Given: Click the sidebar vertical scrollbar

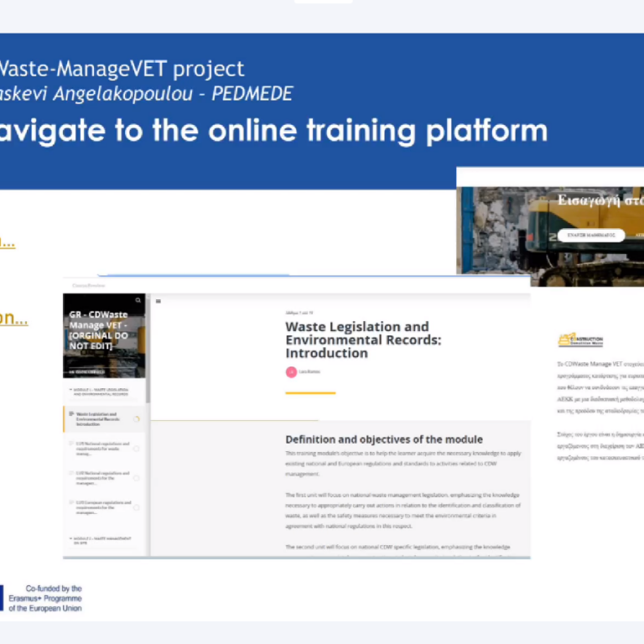Looking at the screenshot, I should pos(148,352).
